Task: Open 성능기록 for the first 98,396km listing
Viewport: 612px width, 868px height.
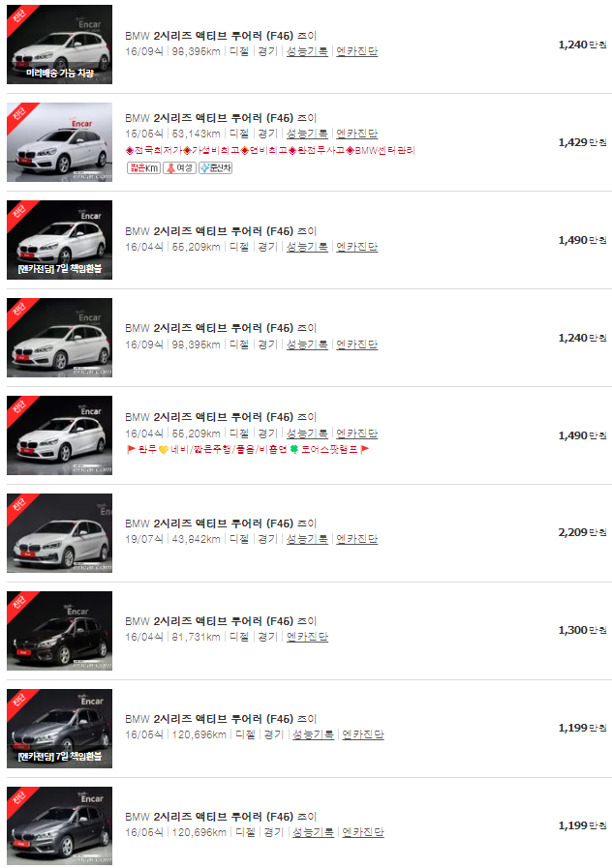Action: tap(307, 51)
